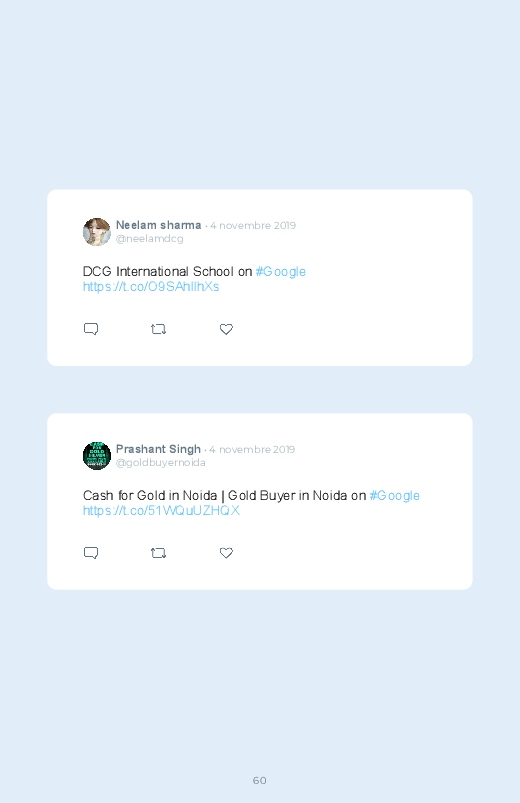The width and height of the screenshot is (520, 803).
Task: Click the page number 60
Action: [260, 780]
